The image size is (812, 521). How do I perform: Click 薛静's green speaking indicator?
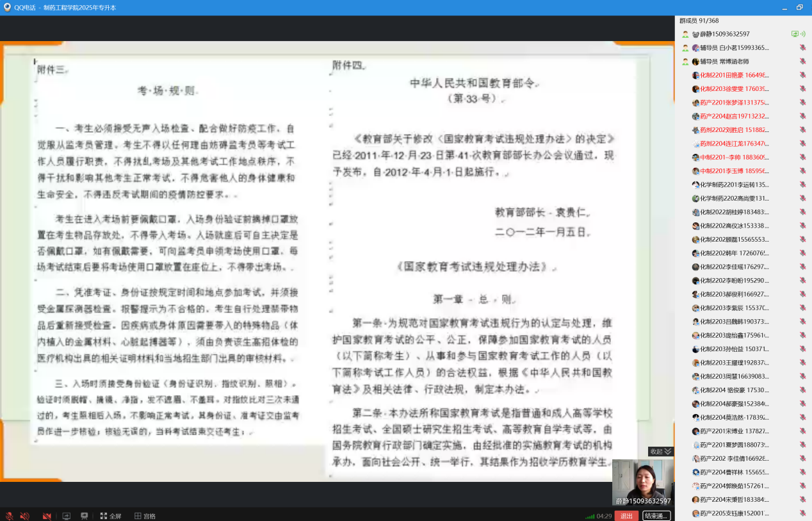pos(803,34)
